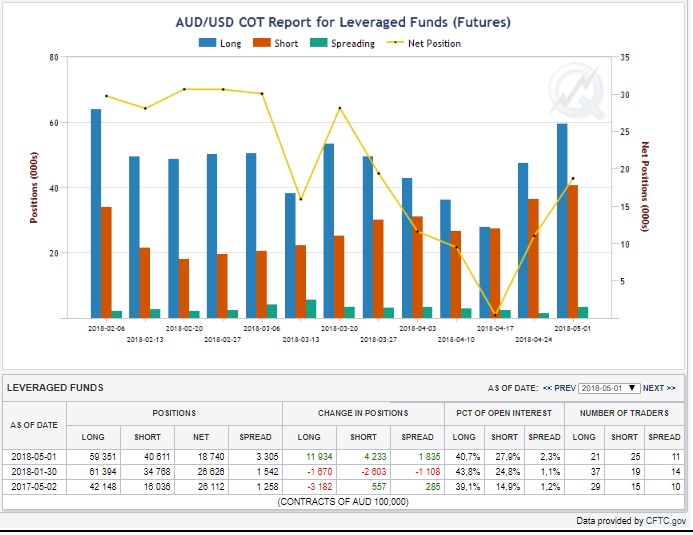Click the pct long value 43,8%
Screen dimensions: 693x535
pyautogui.click(x=468, y=471)
